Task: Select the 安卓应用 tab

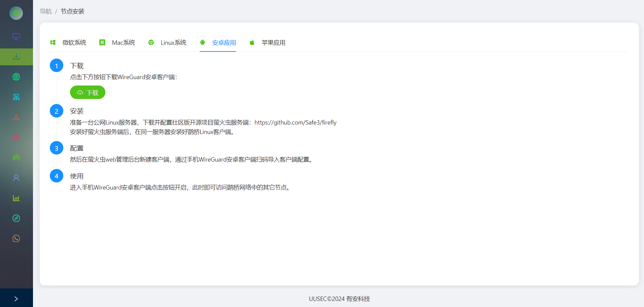Action: 218,43
